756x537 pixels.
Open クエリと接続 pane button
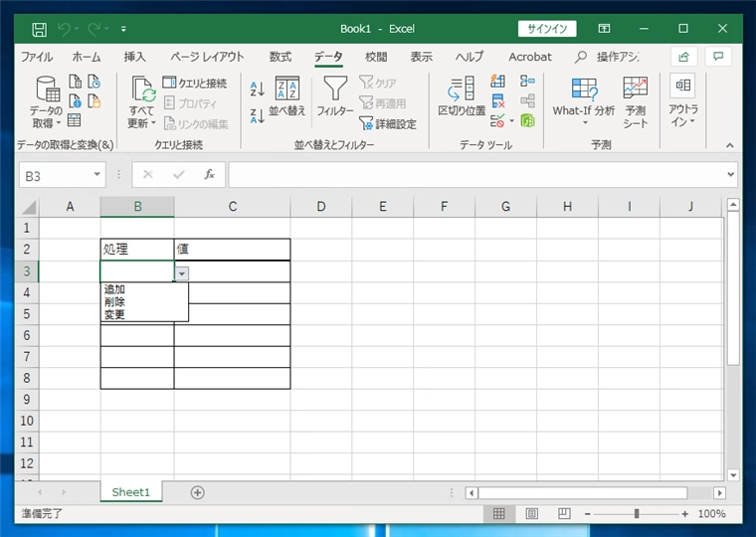click(x=195, y=83)
